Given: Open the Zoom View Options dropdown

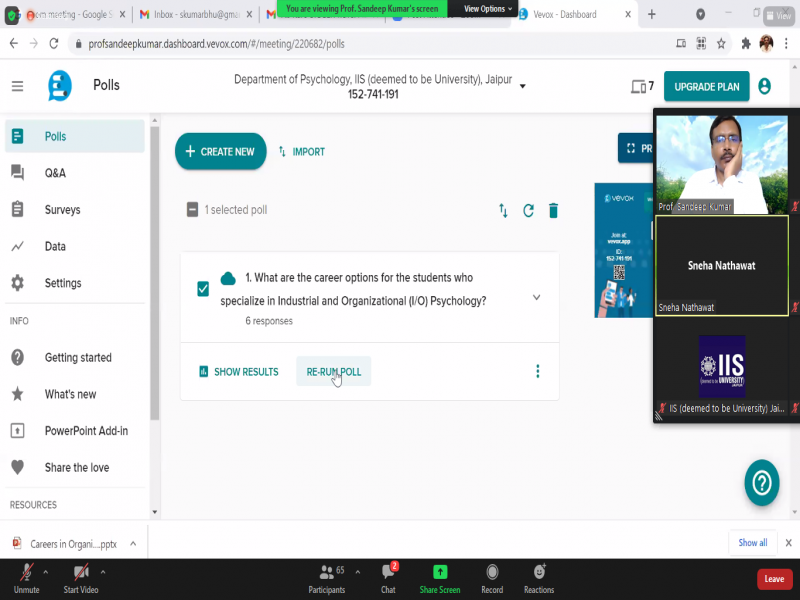Looking at the screenshot, I should point(487,9).
